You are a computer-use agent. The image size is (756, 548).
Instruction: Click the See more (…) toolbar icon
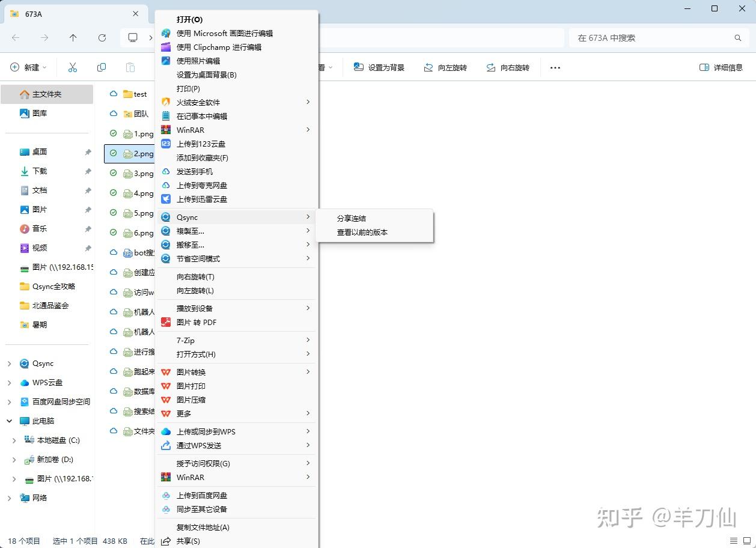[x=554, y=67]
